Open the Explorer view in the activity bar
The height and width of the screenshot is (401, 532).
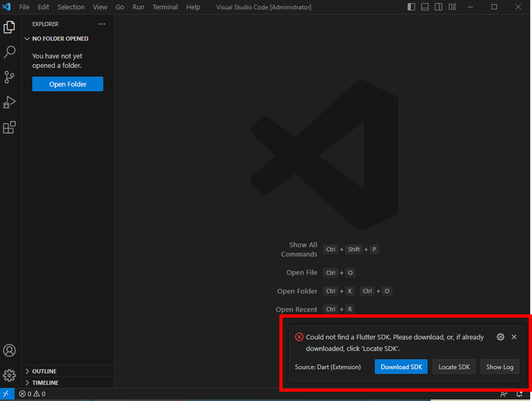[x=9, y=27]
